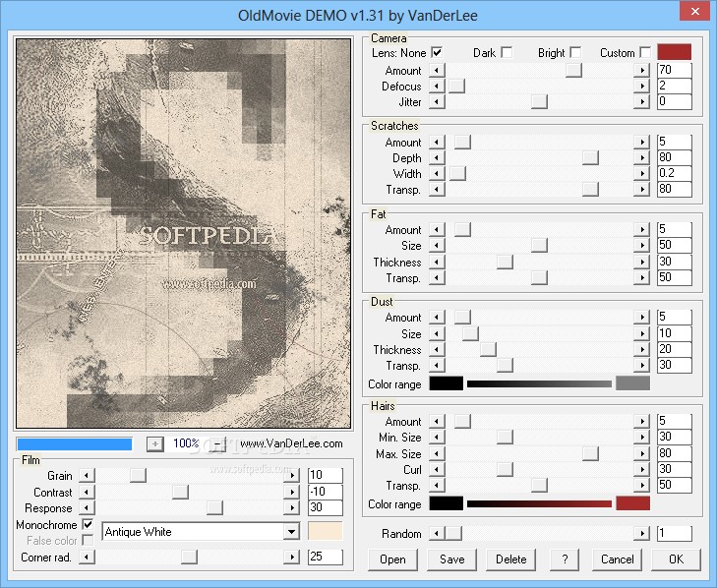
Task: Click Corner rad. left arrow
Action: pos(87,558)
